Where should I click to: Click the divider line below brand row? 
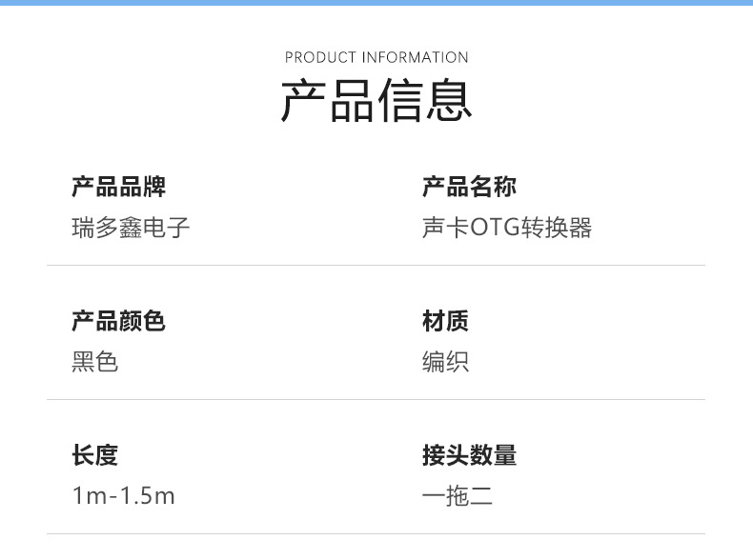tap(376, 265)
